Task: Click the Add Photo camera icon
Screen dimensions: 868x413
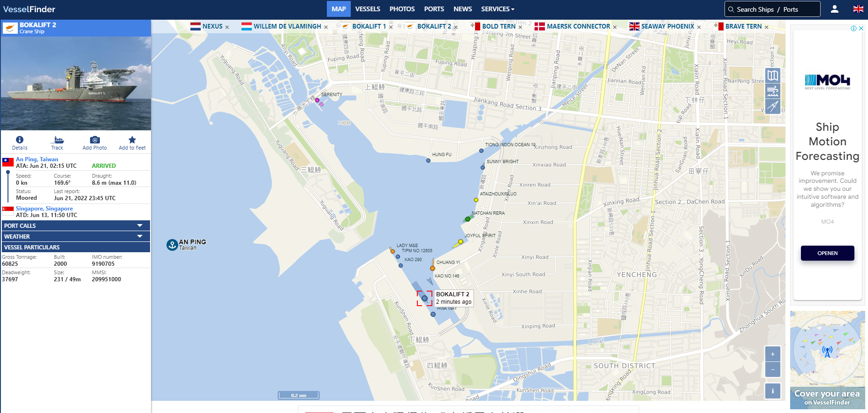Action: (95, 140)
